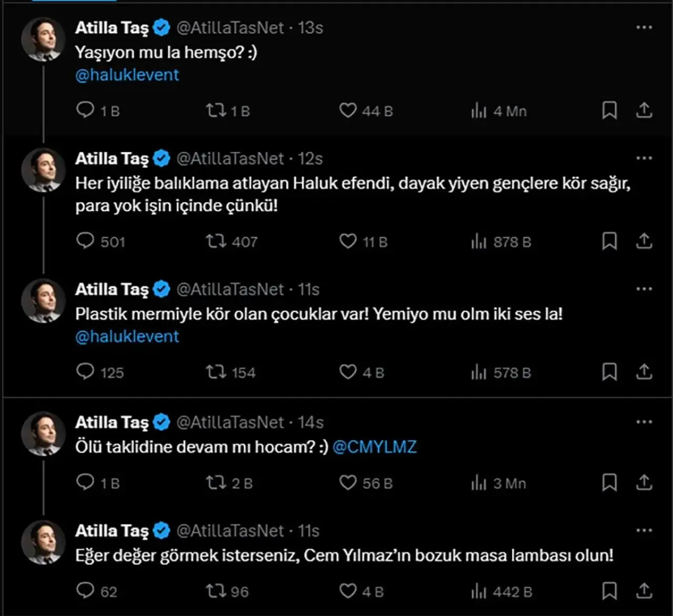Share the "Her iyiliğe balıklama atlayan" tweet
Screen dimensions: 673x616
coord(644,241)
